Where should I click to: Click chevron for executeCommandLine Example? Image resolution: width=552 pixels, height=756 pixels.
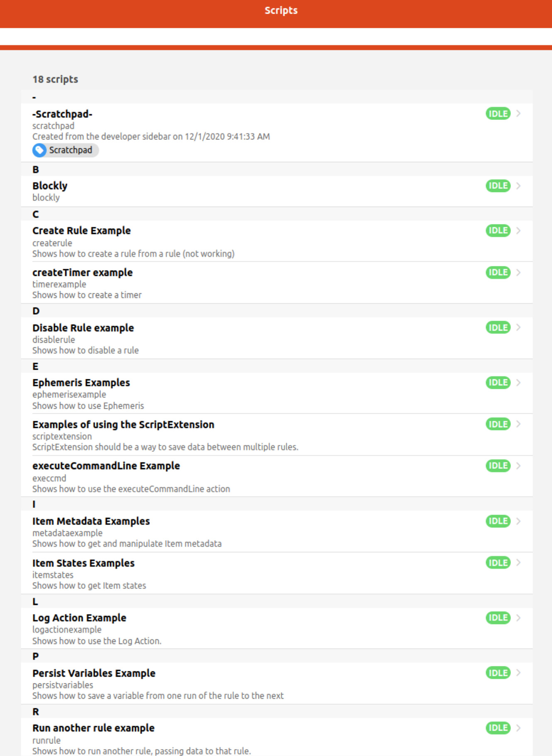click(x=518, y=466)
